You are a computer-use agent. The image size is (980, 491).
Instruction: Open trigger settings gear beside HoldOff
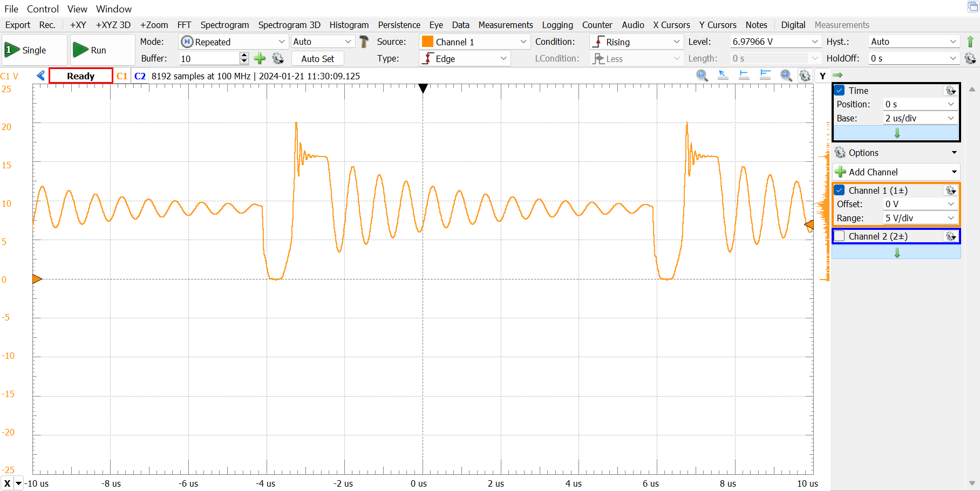click(970, 58)
